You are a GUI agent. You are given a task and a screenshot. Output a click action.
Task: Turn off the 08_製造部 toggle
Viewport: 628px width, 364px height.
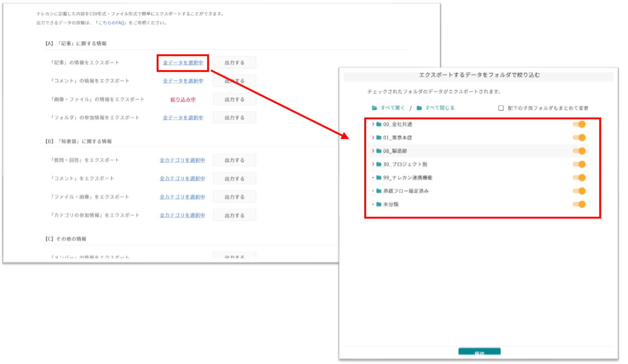coord(579,151)
